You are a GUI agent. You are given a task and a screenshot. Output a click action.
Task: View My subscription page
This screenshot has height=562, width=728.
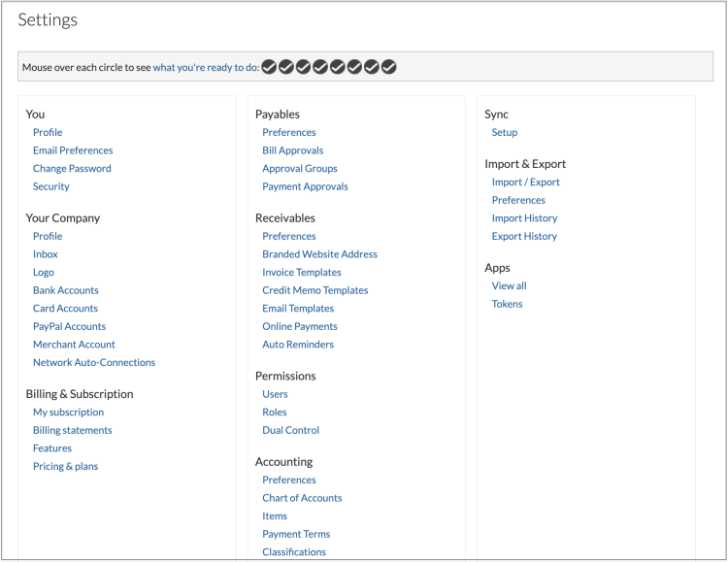click(x=68, y=413)
